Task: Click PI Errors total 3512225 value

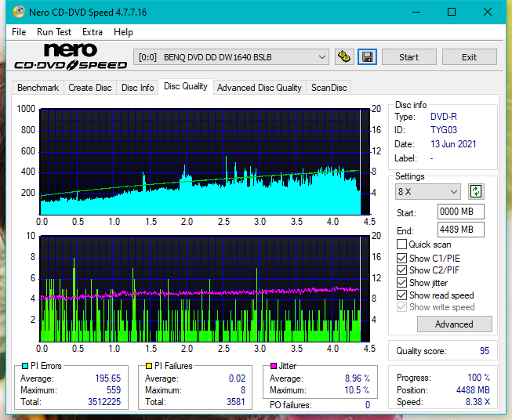Action: pos(104,402)
